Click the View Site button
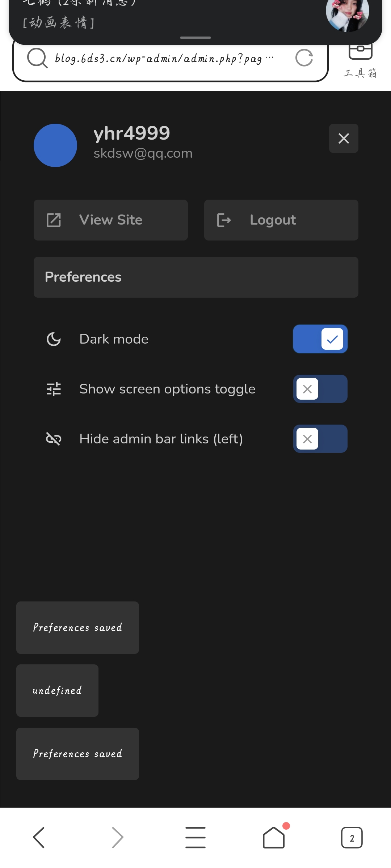This screenshot has height=868, width=391. pyautogui.click(x=111, y=220)
